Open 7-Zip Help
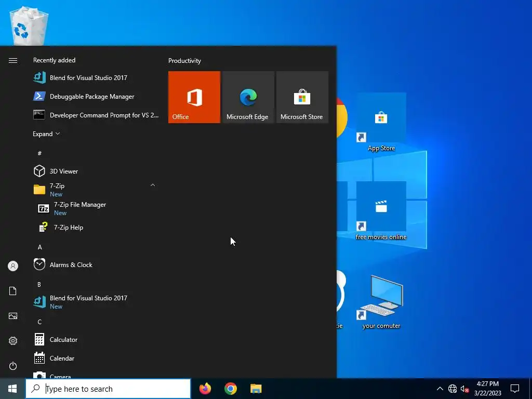The width and height of the screenshot is (532, 399). 96,228
